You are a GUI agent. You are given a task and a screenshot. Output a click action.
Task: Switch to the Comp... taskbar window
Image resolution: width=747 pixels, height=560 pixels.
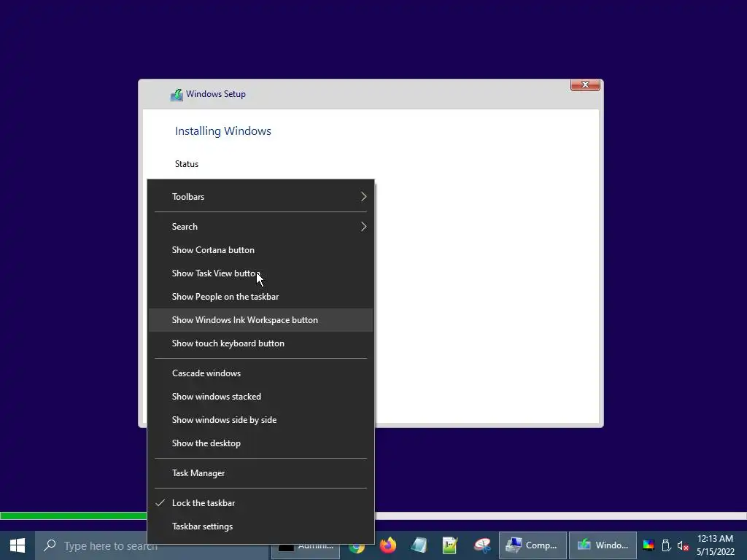click(x=533, y=545)
